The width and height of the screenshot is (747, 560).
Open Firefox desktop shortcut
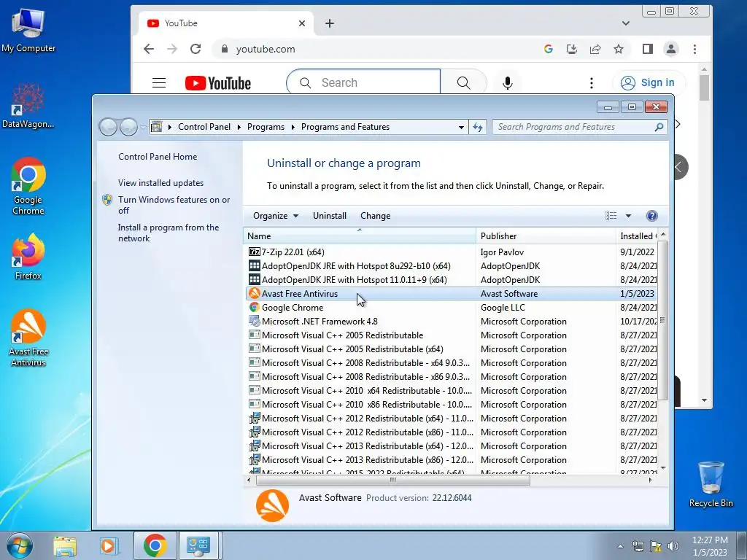[28, 256]
